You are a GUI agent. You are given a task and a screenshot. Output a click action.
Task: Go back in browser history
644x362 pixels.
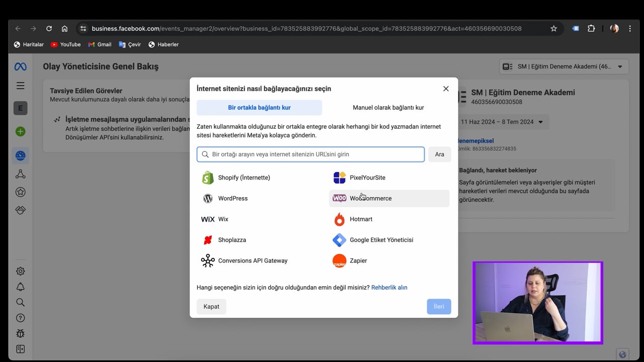pos(18,29)
